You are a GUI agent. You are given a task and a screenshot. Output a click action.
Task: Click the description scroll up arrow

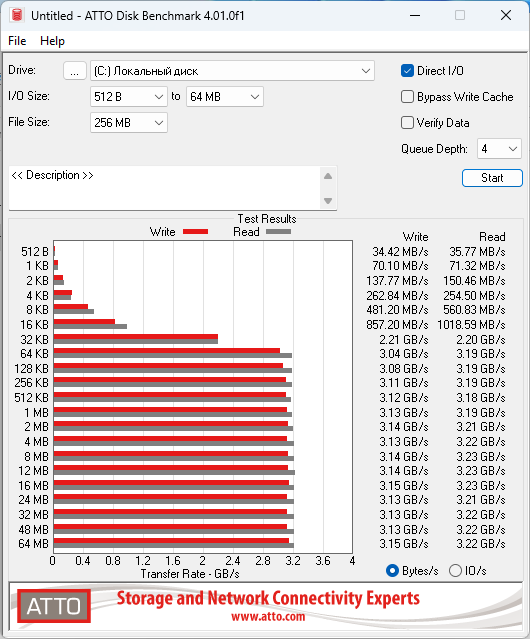coord(328,176)
